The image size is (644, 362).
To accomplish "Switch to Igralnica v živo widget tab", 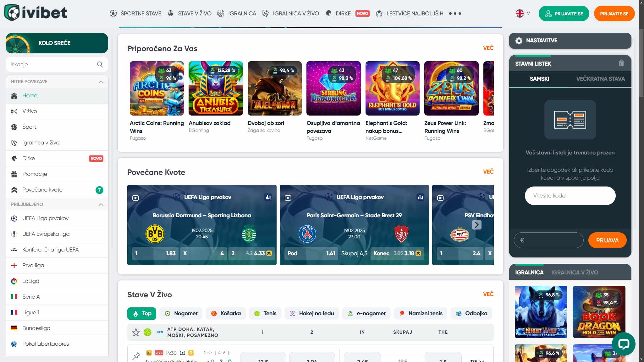I will click(575, 273).
